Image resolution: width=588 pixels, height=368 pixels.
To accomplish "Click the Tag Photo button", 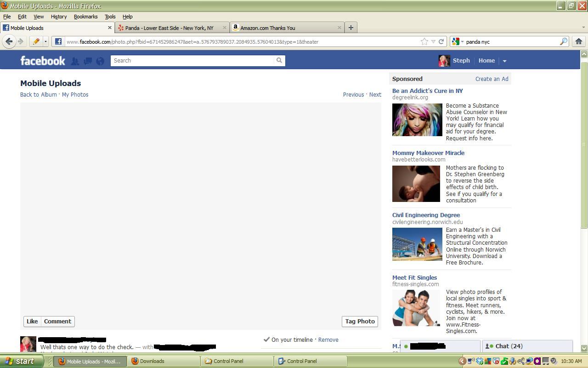I will click(x=360, y=321).
